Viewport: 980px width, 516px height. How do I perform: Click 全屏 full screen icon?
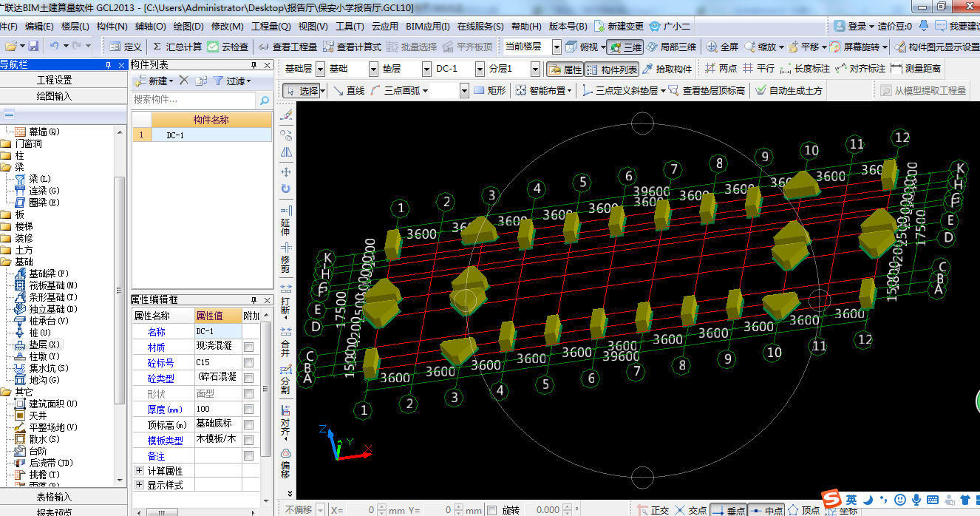coord(722,47)
